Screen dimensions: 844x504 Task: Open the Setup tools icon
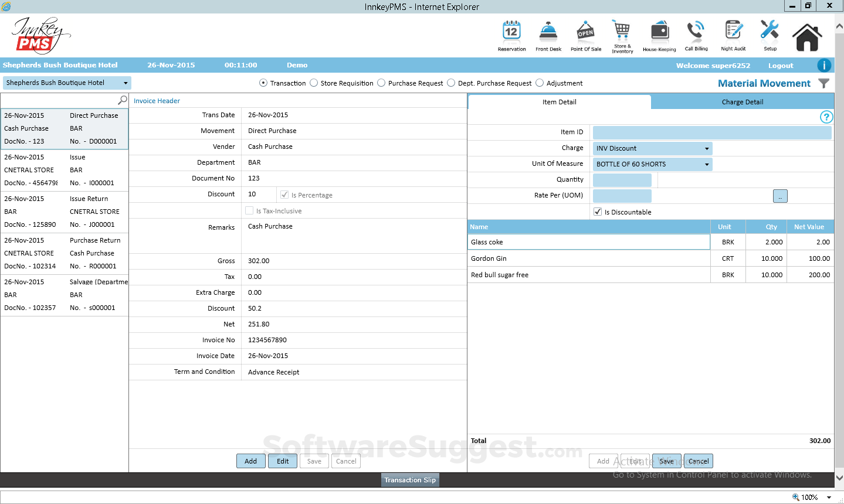point(770,31)
